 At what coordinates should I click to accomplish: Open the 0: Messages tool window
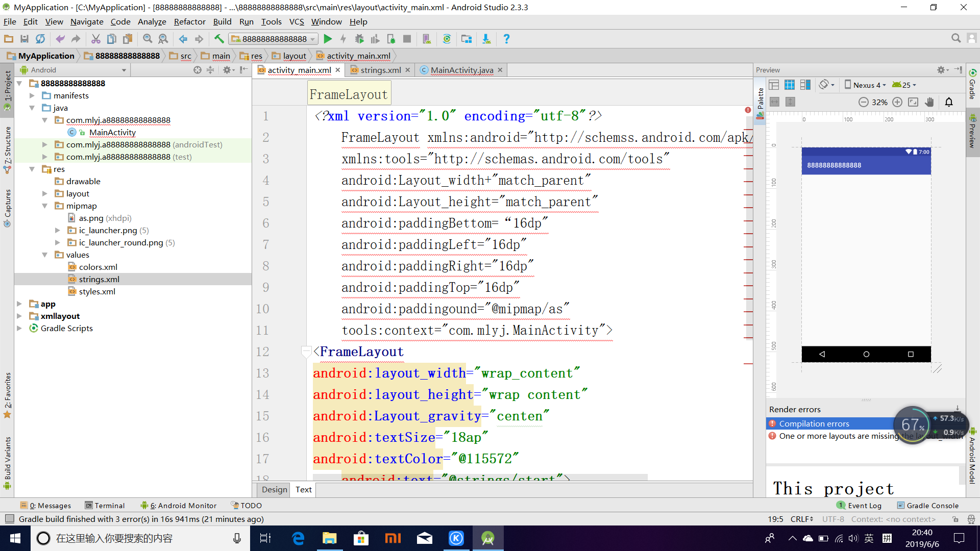click(x=45, y=506)
